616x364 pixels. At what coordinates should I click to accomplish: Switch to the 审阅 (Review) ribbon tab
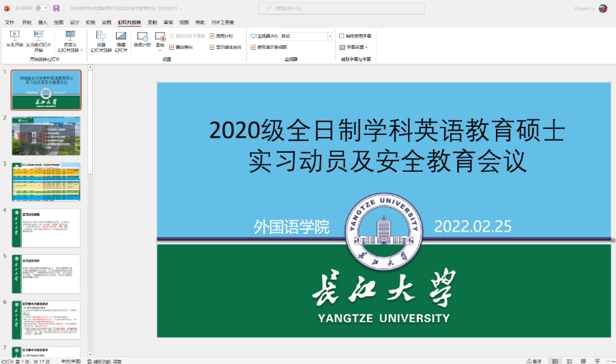168,22
